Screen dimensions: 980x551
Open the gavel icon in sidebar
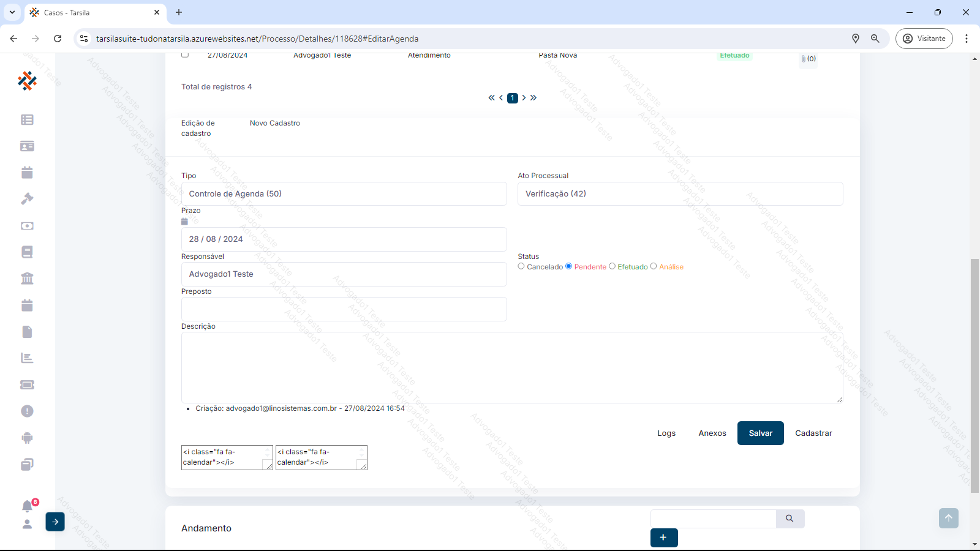coord(27,199)
